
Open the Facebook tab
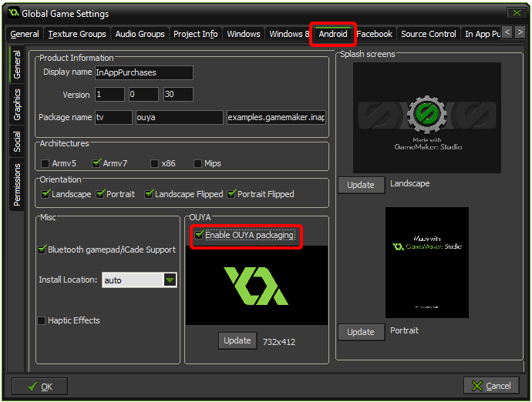click(x=374, y=34)
